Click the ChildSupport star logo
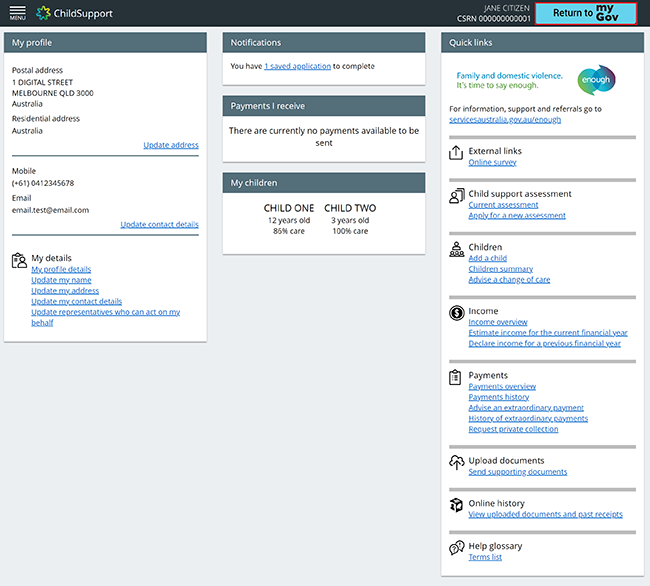650x586 pixels. pyautogui.click(x=43, y=13)
